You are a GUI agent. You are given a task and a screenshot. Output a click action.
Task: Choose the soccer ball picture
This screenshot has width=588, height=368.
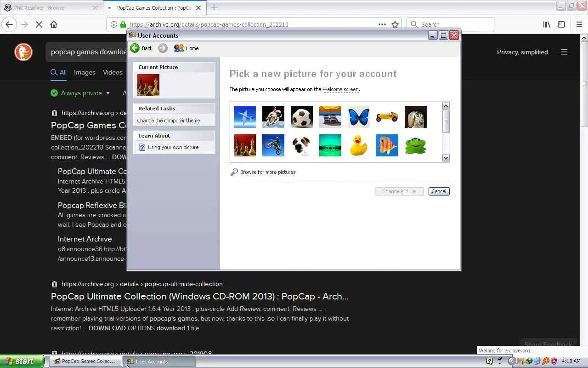pos(302,117)
